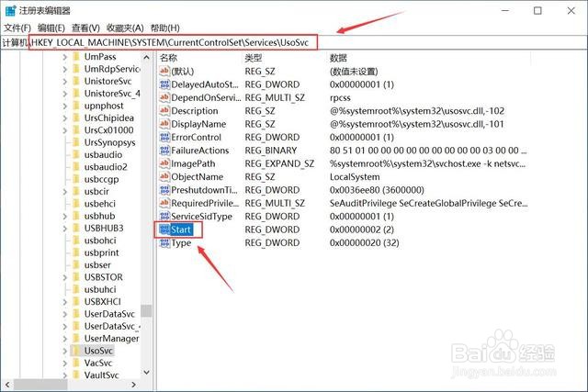Click the PreshutdownTimeout DWORD value icon
The image size is (588, 392).
(x=164, y=190)
